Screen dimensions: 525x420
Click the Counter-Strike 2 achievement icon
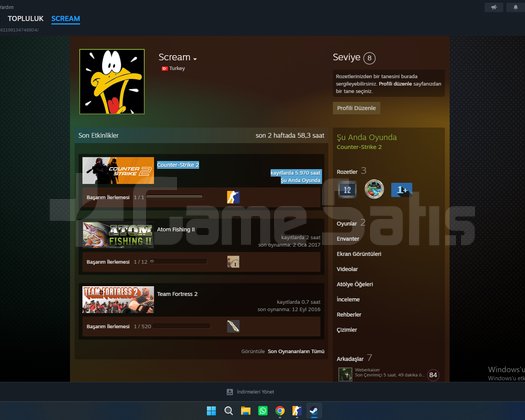(233, 197)
